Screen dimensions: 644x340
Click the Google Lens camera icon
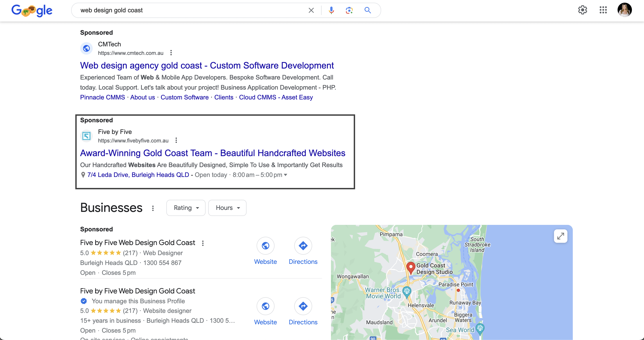349,10
